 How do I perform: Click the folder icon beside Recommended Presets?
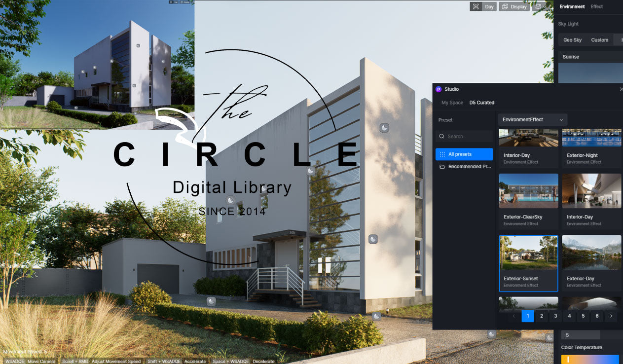pos(442,167)
